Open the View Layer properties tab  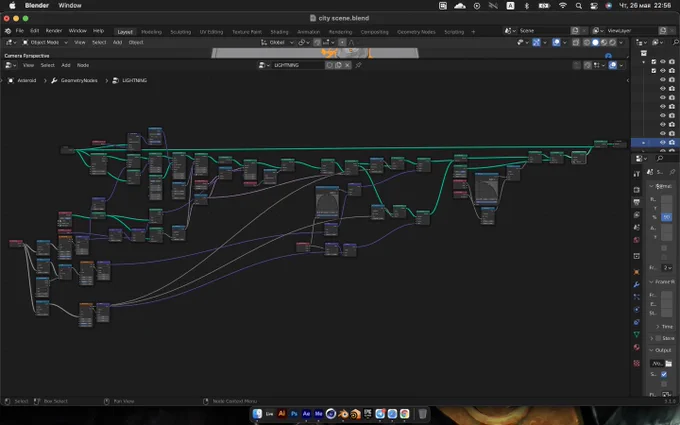pos(637,215)
